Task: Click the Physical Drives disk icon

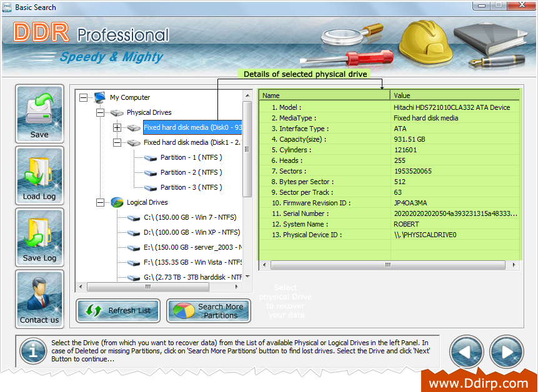Action: pos(117,113)
